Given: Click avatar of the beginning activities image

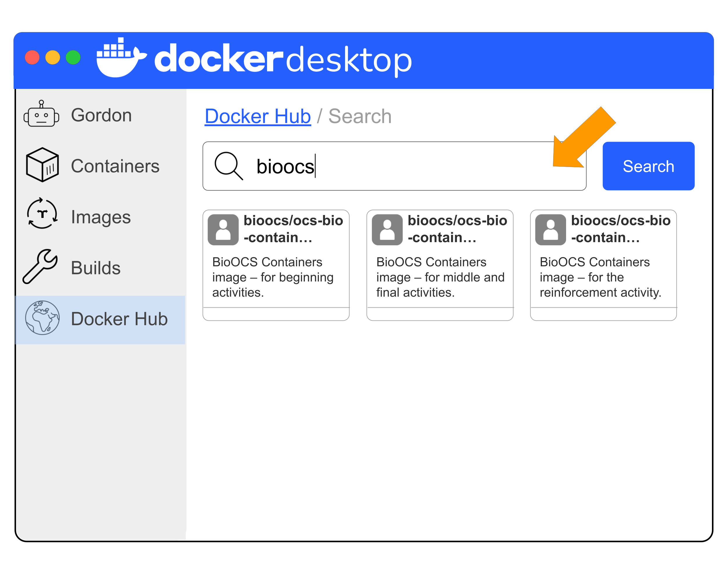Looking at the screenshot, I should click(223, 230).
